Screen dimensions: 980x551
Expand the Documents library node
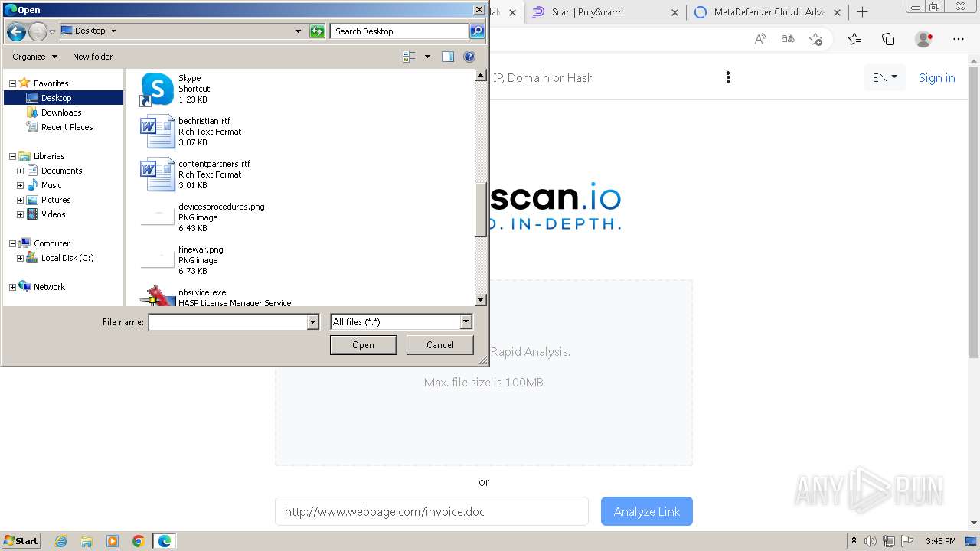tap(20, 171)
